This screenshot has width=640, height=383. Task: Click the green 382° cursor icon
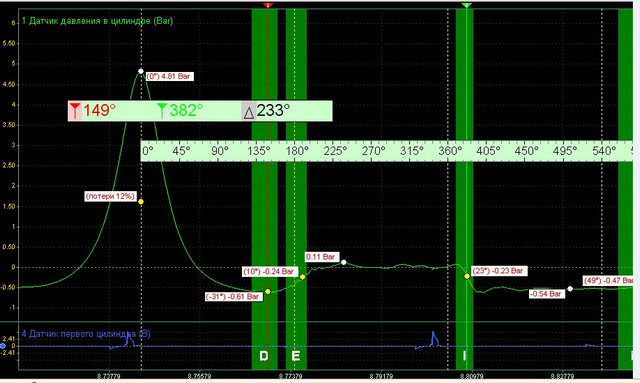(162, 111)
